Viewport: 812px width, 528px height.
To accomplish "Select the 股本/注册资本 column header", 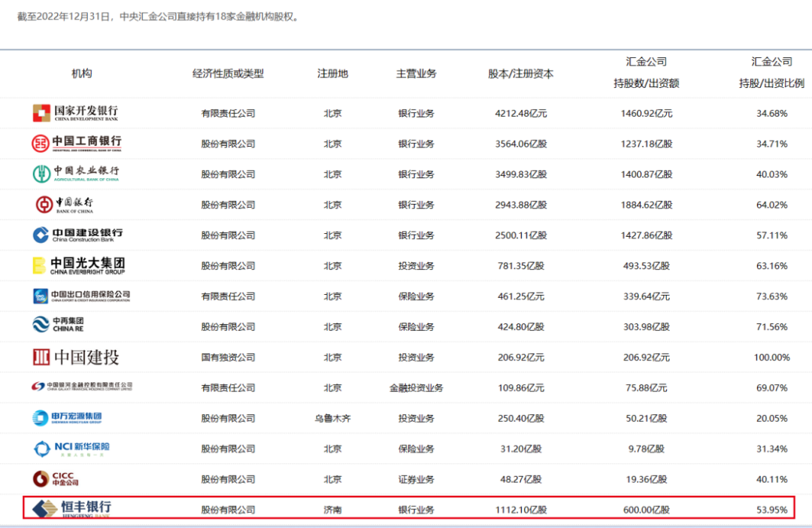I will [x=520, y=74].
